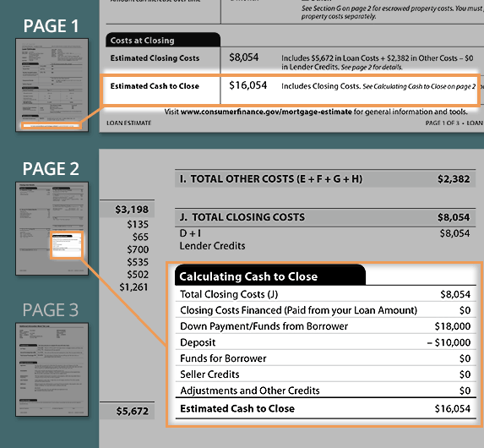Select the Seller Credits row
Screen dimensions: 484x448
pos(326,374)
